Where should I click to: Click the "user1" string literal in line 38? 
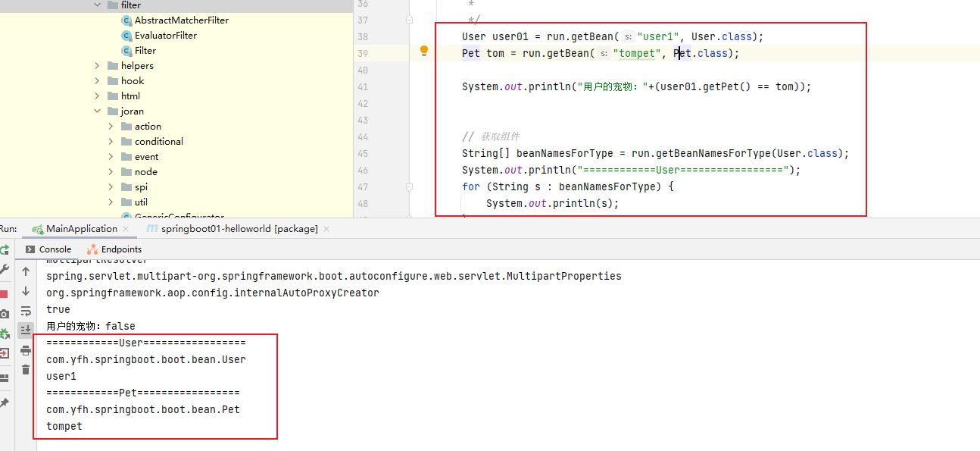tap(658, 36)
